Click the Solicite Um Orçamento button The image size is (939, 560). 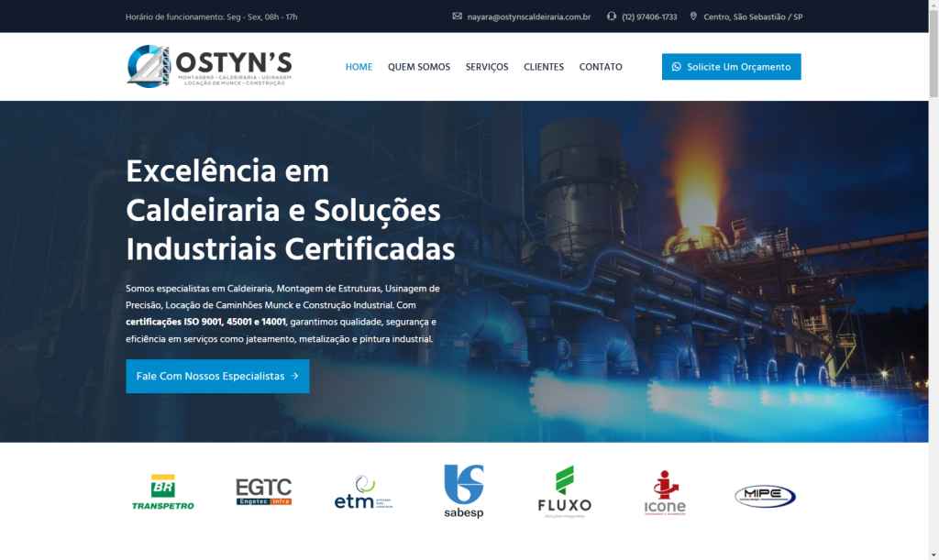[731, 66]
